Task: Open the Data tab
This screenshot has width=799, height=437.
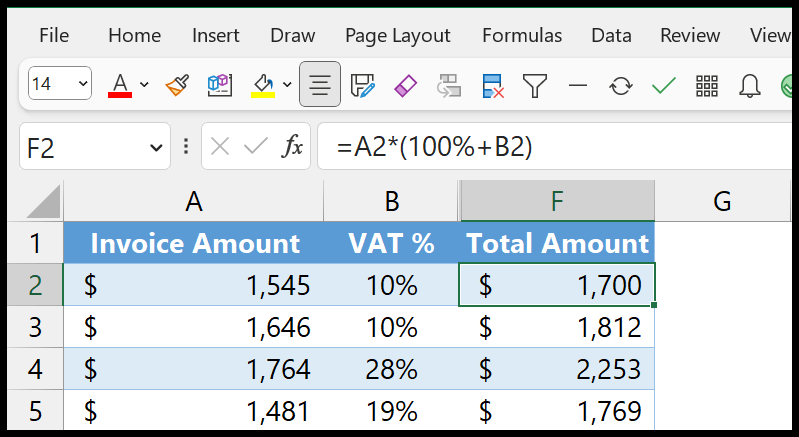Action: [x=611, y=35]
